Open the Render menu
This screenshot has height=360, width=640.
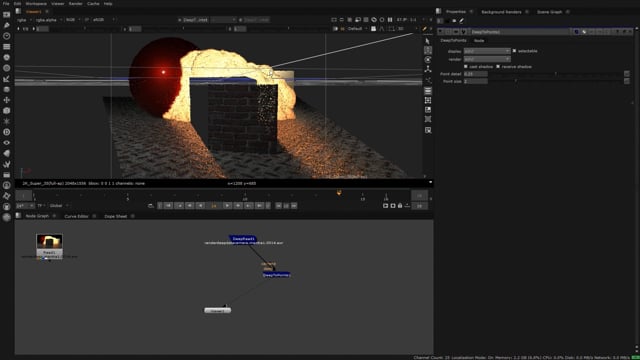point(76,4)
